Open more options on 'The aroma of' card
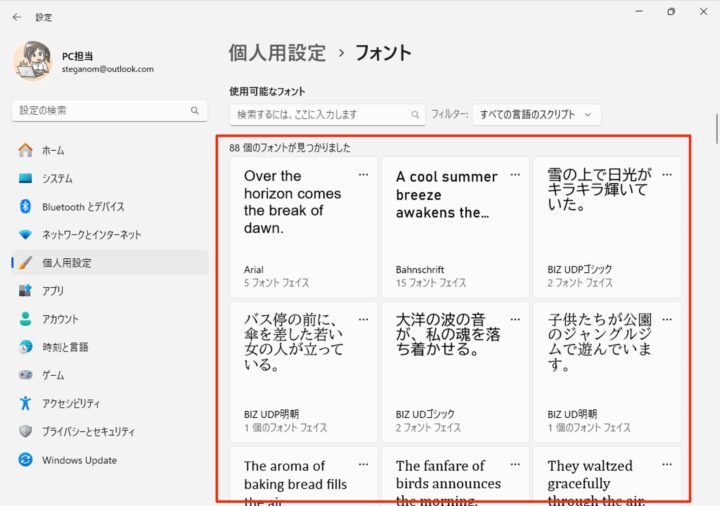 [x=363, y=464]
